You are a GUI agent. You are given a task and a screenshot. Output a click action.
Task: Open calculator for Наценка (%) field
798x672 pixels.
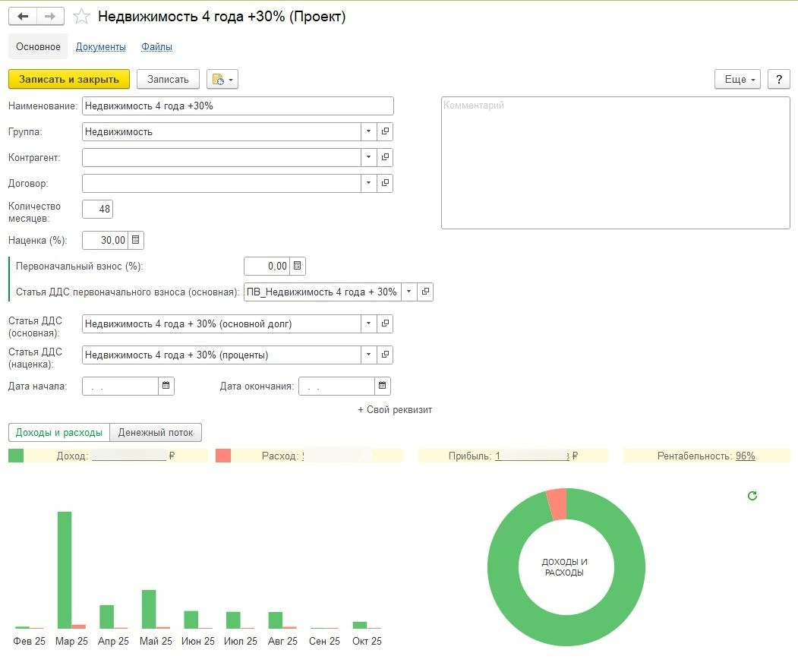point(136,241)
